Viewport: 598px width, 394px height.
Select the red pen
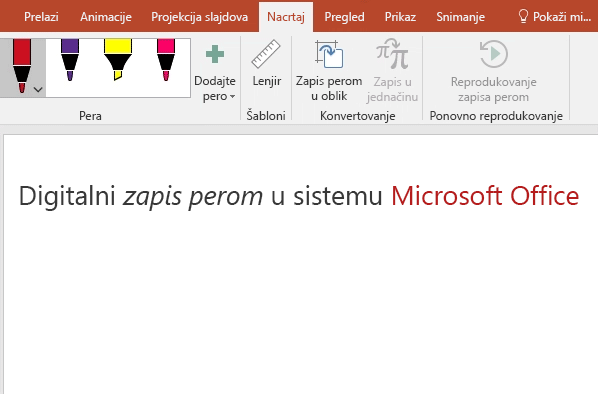pyautogui.click(x=22, y=65)
